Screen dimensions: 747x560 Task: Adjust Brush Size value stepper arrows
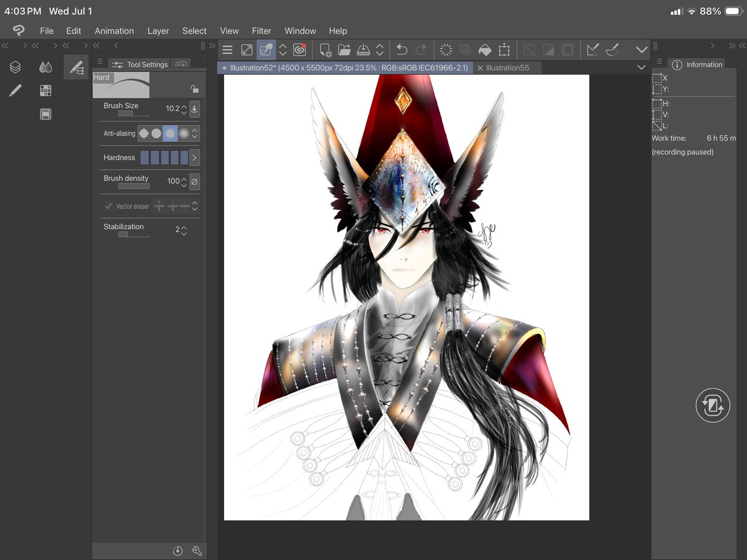click(184, 109)
